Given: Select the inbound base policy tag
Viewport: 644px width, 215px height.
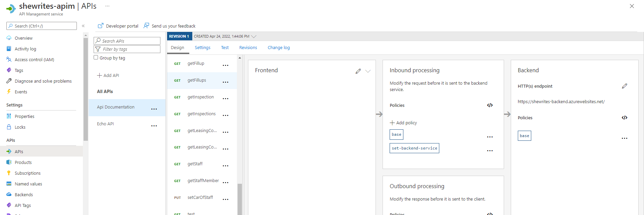Looking at the screenshot, I should coord(396,134).
